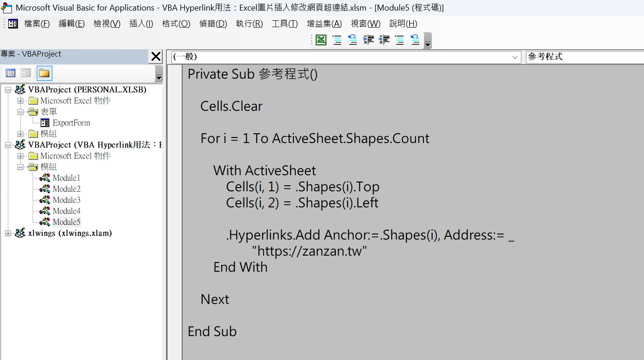Screen dimensions: 644x360
Task: Select Module3 in the project tree
Action: pyautogui.click(x=66, y=200)
